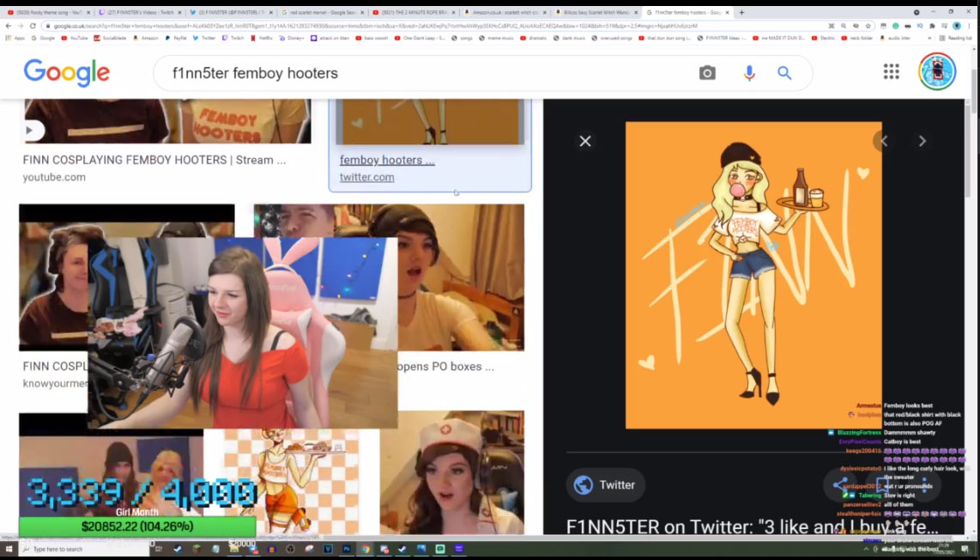This screenshot has height=560, width=980.
Task: Open the Minecraft taskbar icon
Action: [x=197, y=550]
